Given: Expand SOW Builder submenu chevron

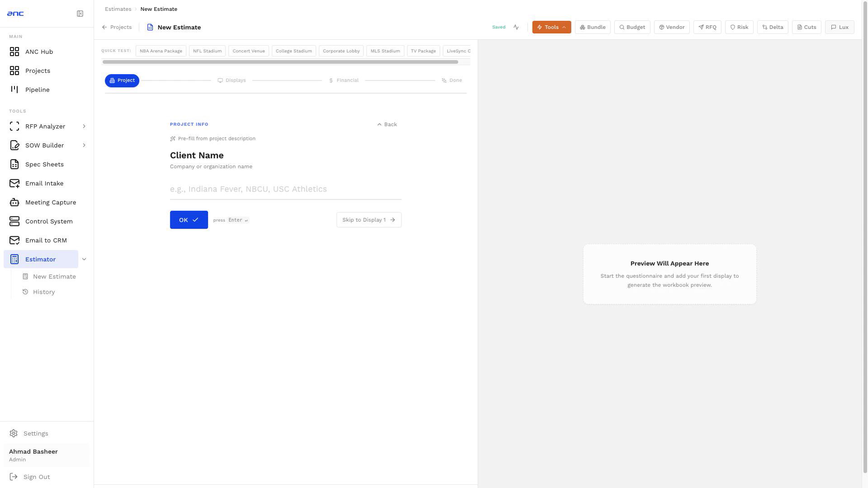Looking at the screenshot, I should (x=84, y=145).
